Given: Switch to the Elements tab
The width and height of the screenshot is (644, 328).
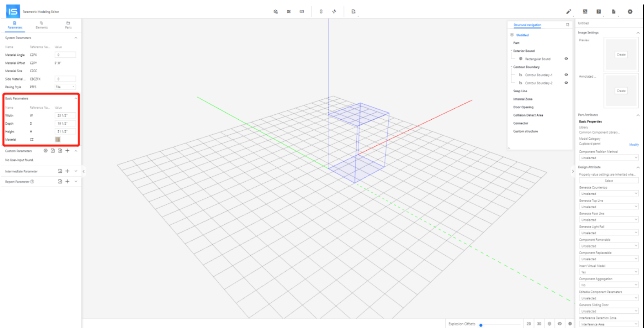Looking at the screenshot, I should [42, 25].
